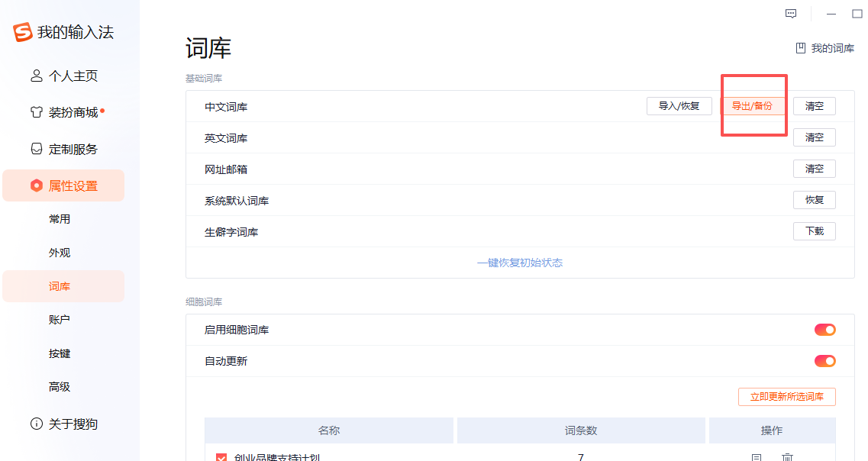Open the 关于搜狗 page
The height and width of the screenshot is (461, 868).
(x=63, y=424)
